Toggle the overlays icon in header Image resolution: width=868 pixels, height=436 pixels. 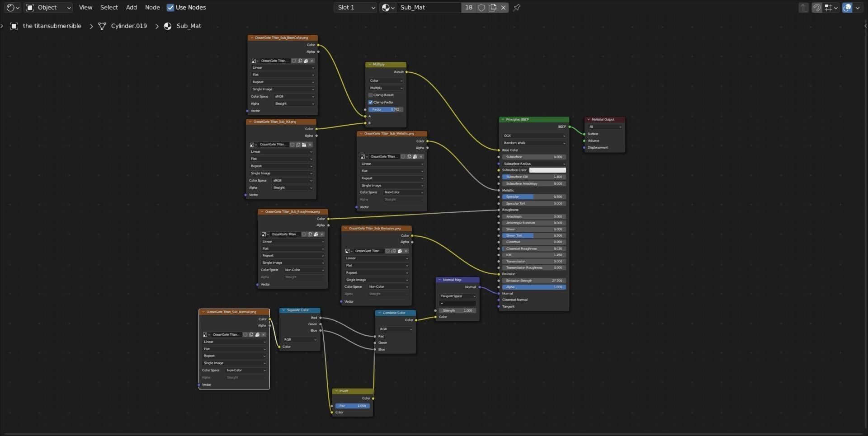pos(847,7)
